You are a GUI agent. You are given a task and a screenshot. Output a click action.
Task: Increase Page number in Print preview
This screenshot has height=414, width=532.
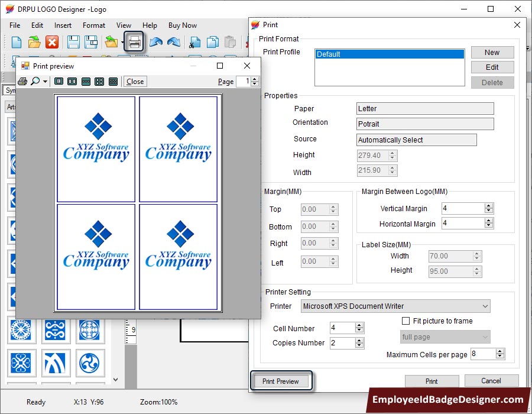pyautogui.click(x=255, y=79)
